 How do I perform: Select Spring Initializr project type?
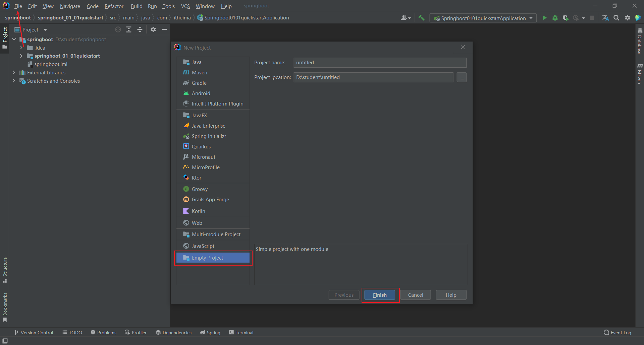(213, 136)
